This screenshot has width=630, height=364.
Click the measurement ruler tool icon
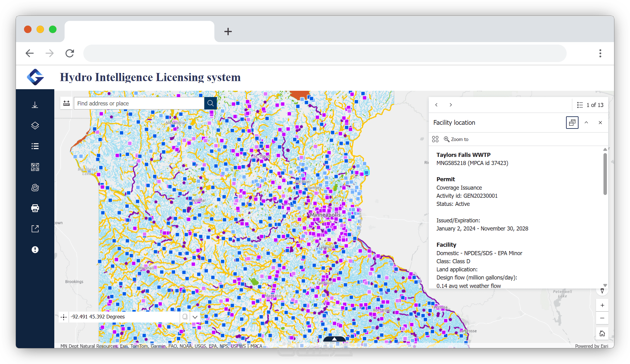point(66,103)
